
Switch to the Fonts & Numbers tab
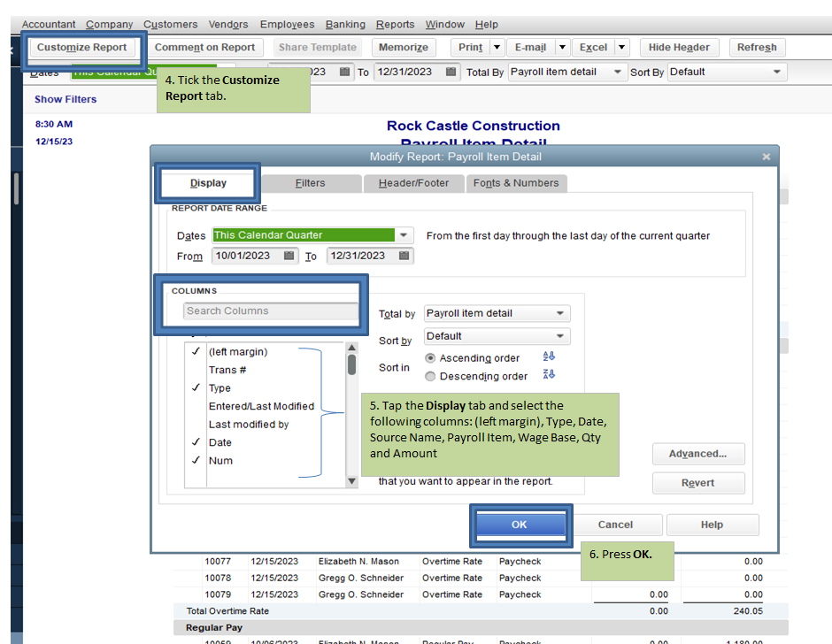tap(516, 183)
